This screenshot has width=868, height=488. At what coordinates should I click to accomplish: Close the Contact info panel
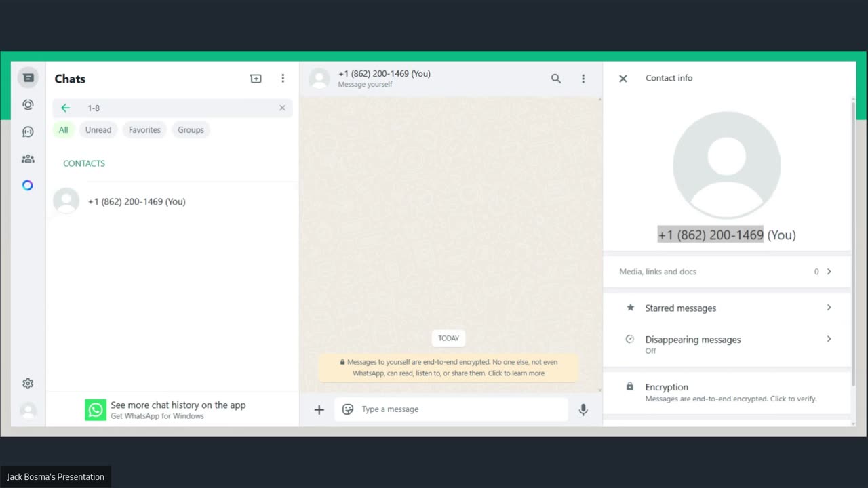(x=623, y=79)
